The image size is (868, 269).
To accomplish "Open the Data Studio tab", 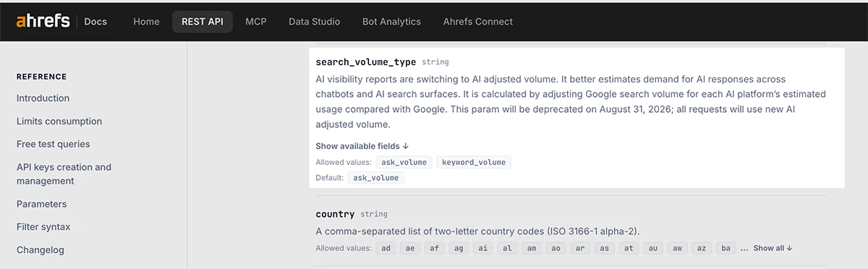I will coord(314,22).
